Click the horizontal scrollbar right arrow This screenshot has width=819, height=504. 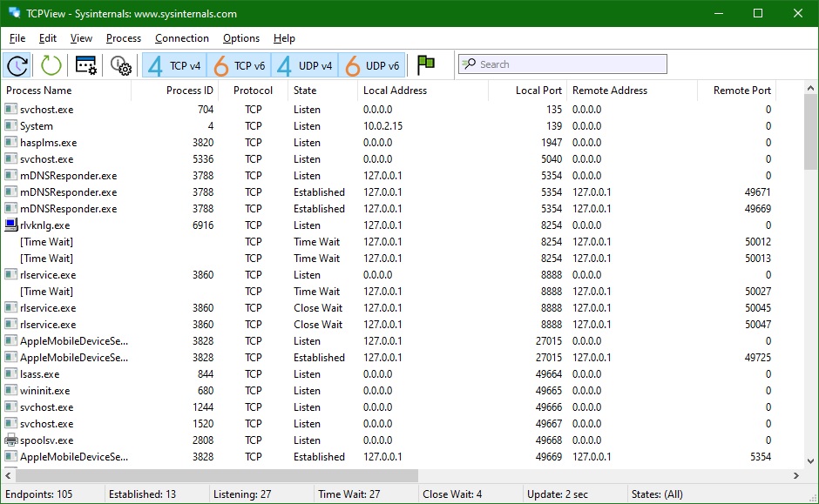click(796, 475)
